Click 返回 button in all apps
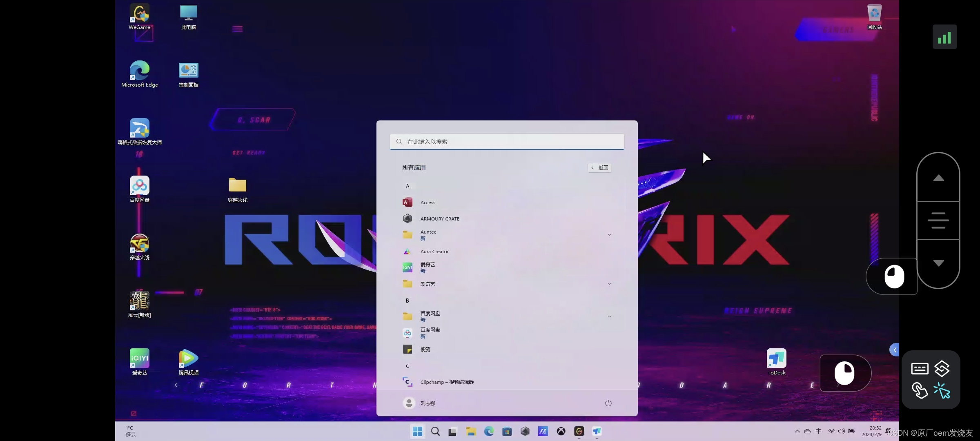980x441 pixels. click(x=600, y=168)
